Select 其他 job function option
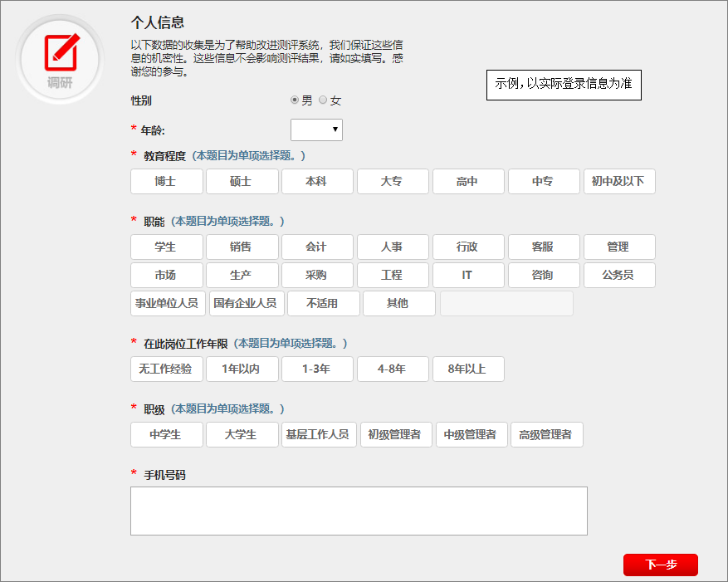The height and width of the screenshot is (582, 728). click(x=399, y=303)
